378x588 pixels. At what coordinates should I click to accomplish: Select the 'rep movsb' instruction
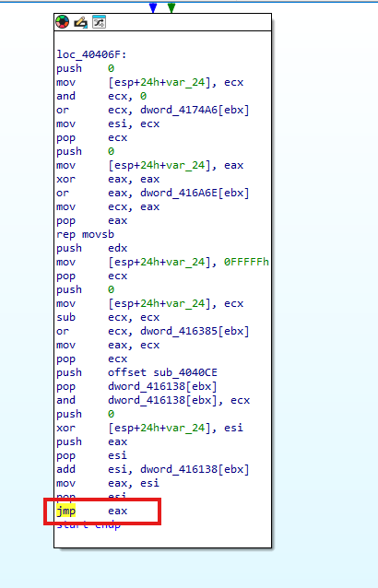85,235
